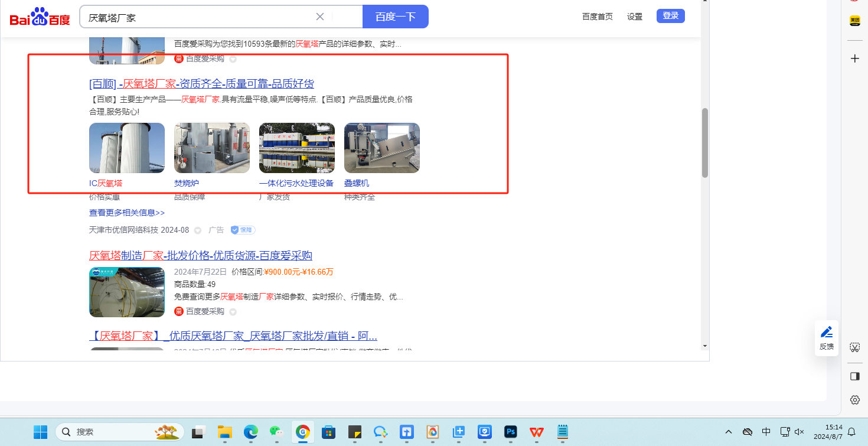This screenshot has width=868, height=446.
Task: Open the IC厌氧塔 text link
Action: tap(106, 183)
